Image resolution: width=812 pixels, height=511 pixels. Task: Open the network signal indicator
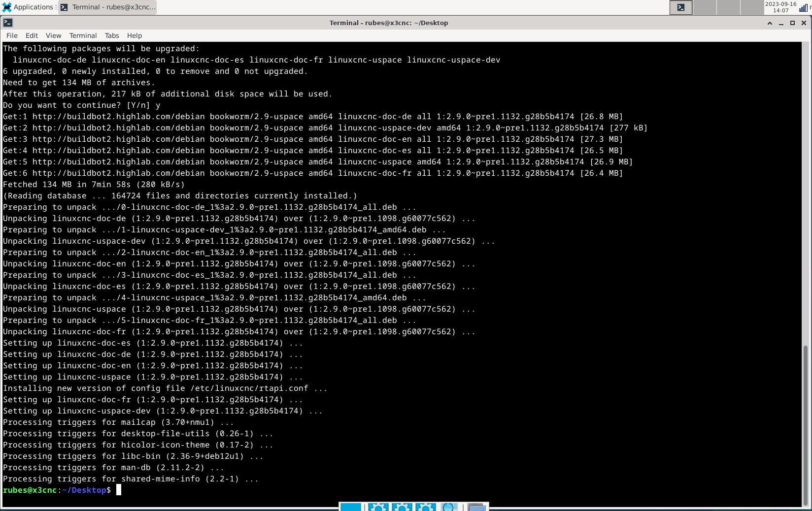tap(803, 7)
